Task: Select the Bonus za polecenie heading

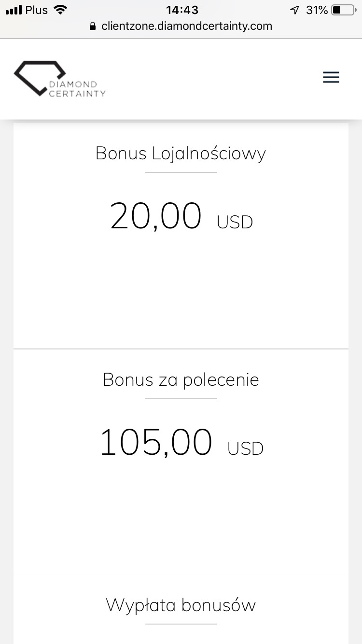Action: coord(181,380)
